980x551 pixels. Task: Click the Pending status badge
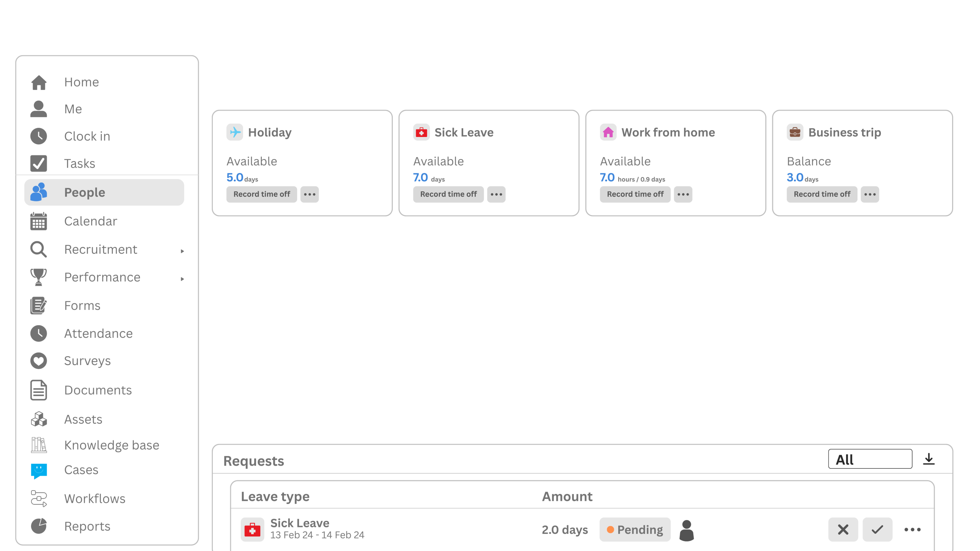(635, 530)
